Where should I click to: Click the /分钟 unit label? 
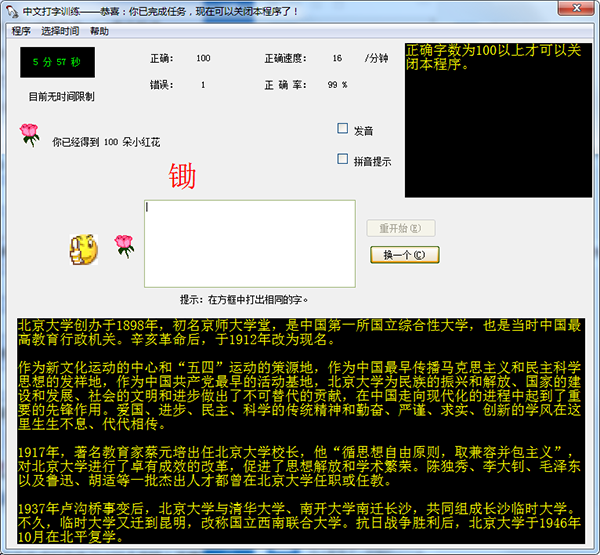point(377,58)
